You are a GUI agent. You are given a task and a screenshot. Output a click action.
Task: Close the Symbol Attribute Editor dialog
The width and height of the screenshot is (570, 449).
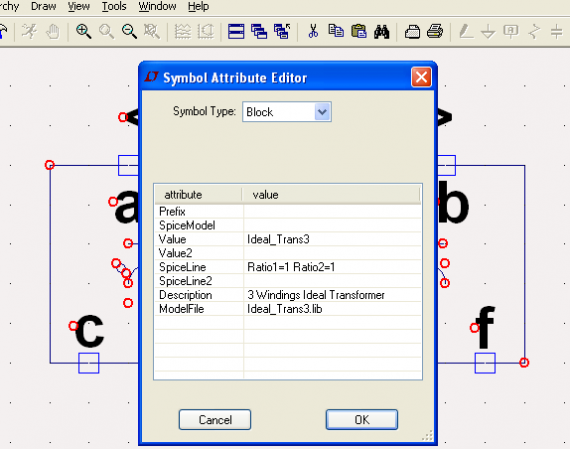point(421,77)
